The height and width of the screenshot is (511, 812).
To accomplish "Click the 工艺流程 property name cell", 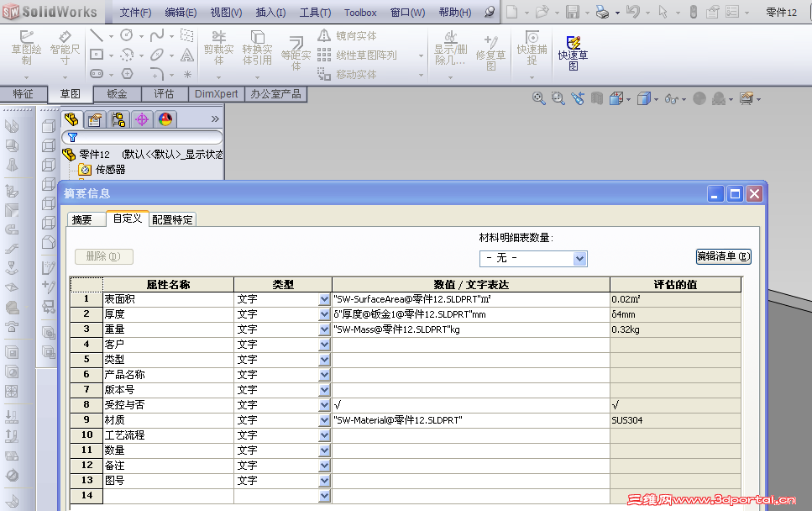I will tap(168, 435).
